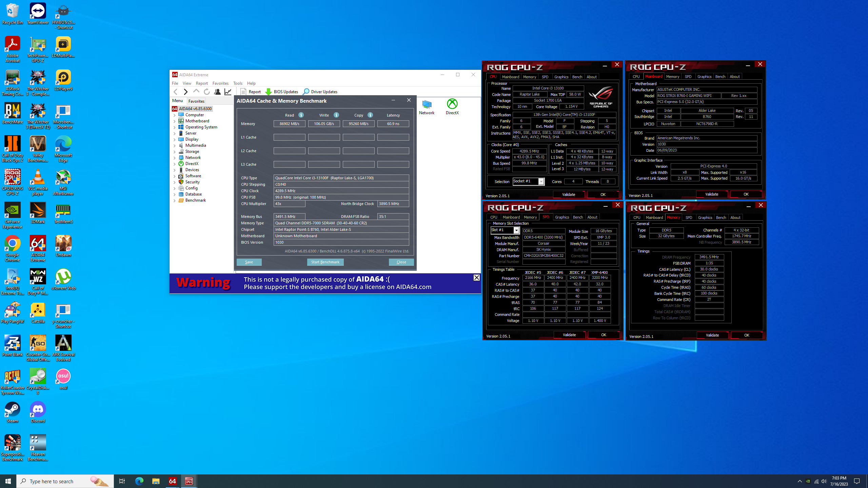Select the Security tree item

(x=192, y=182)
